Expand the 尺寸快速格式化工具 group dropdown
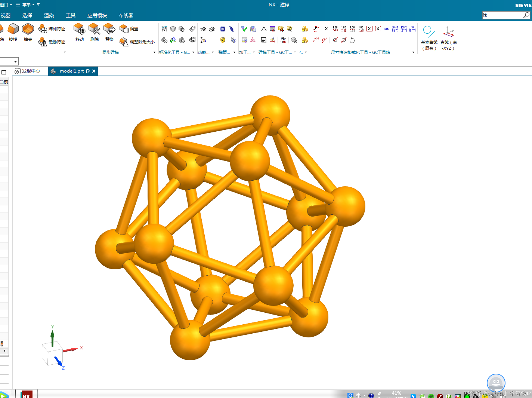The width and height of the screenshot is (532, 398). point(413,52)
